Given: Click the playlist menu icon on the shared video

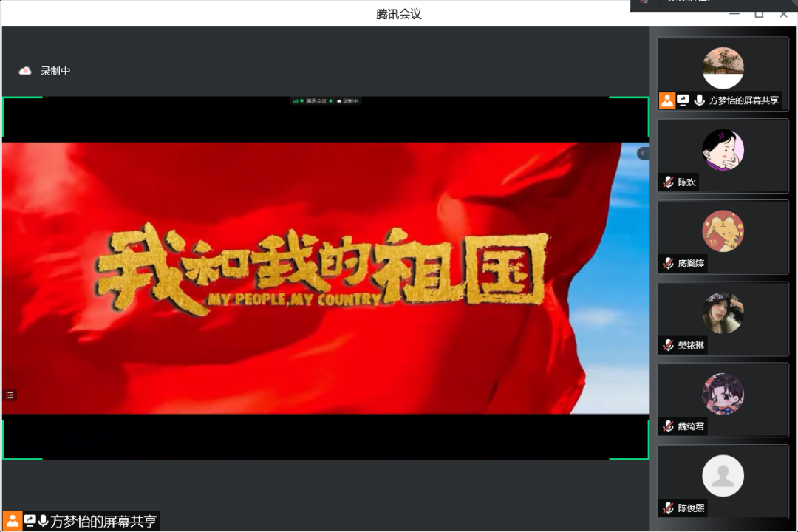Looking at the screenshot, I should coord(10,395).
